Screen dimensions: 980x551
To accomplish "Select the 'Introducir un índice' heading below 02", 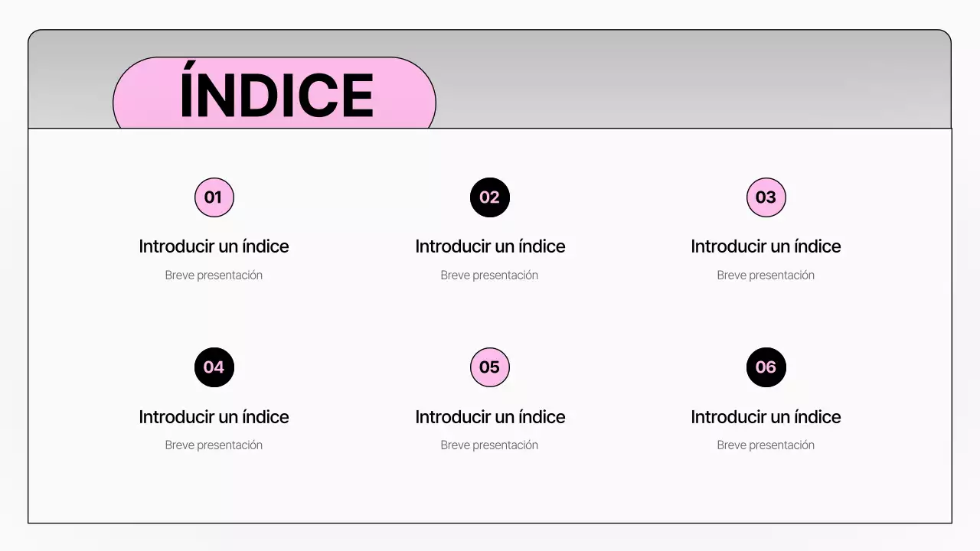I will [x=490, y=246].
